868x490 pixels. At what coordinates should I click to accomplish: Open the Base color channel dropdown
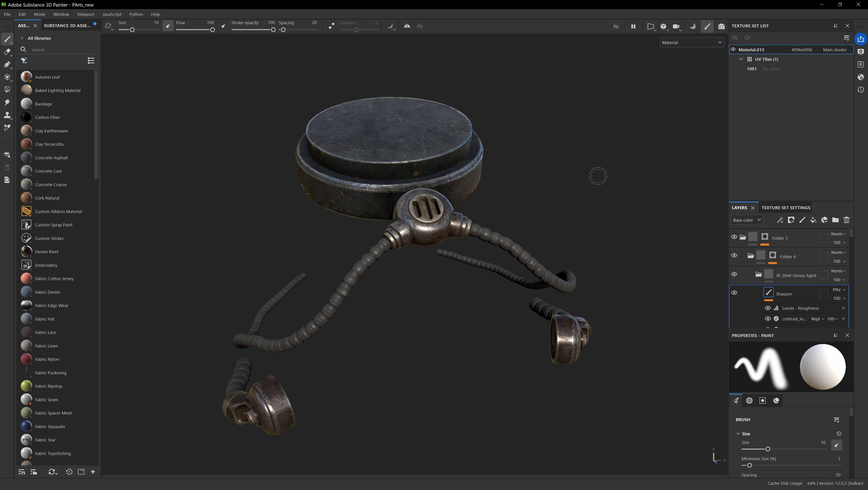(x=747, y=220)
